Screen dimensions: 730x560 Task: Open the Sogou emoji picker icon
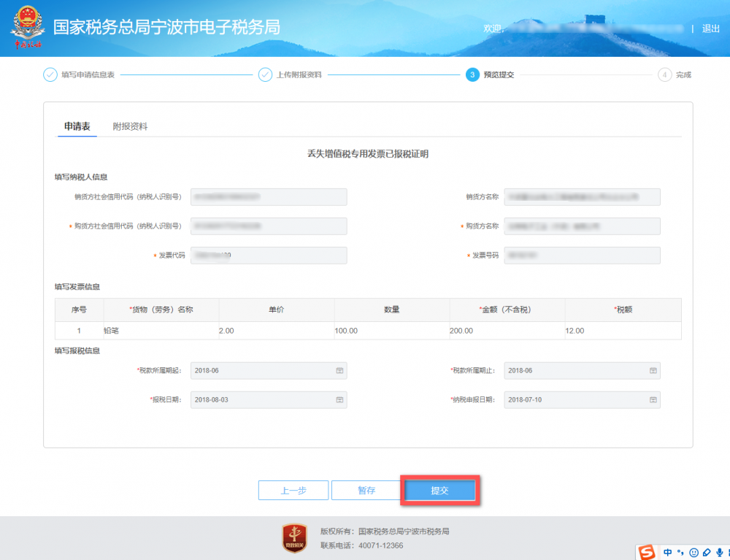(693, 552)
